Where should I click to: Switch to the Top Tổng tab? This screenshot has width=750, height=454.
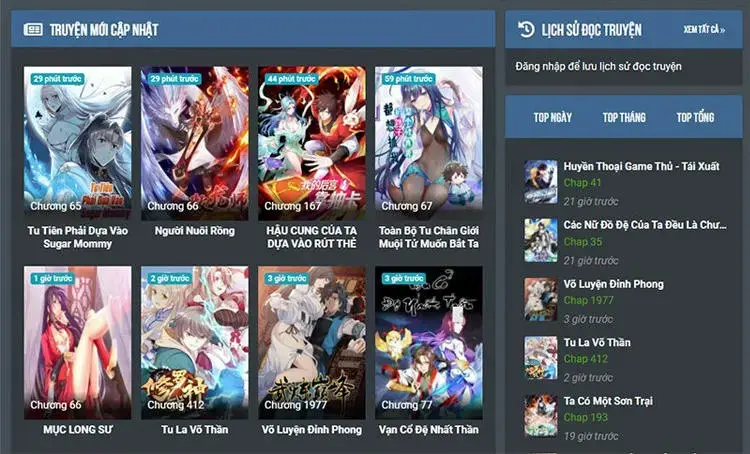click(x=695, y=117)
